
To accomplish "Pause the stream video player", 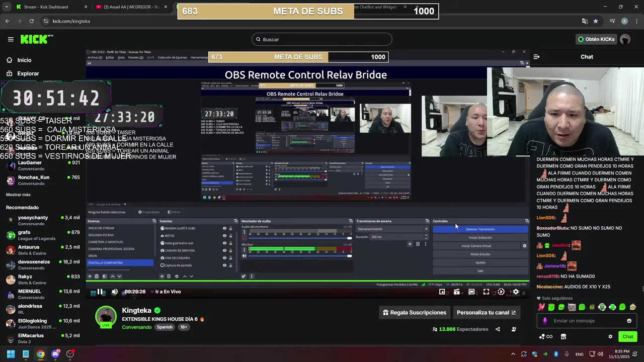I will [100, 292].
